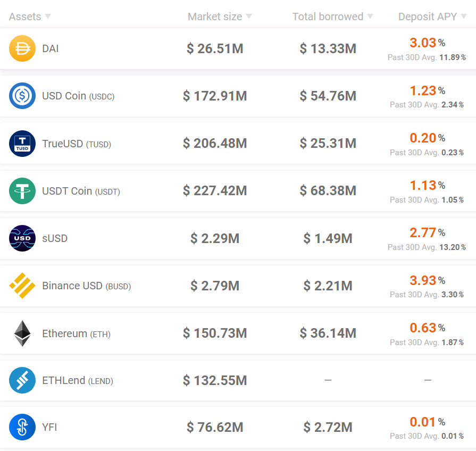Image resolution: width=476 pixels, height=451 pixels.
Task: Select USDT total borrowed $ 68.38M
Action: click(x=328, y=190)
